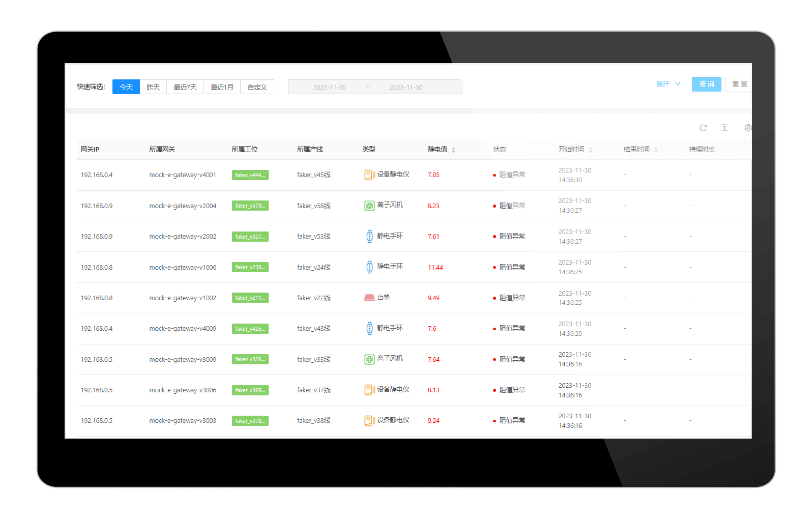Open the start date picker field

tap(329, 87)
